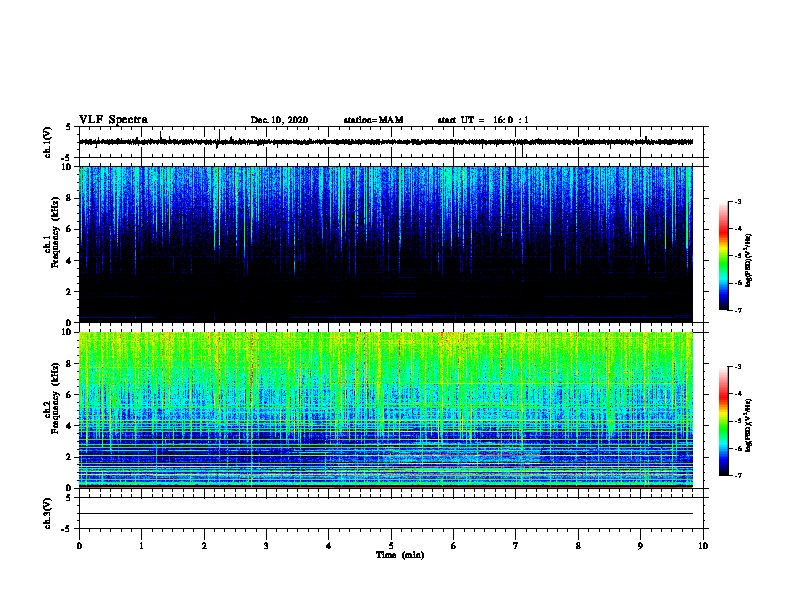Screen dimensions: 792x612
Task: Click the "-3" label on ch.2 colorbar
Action: [x=738, y=367]
